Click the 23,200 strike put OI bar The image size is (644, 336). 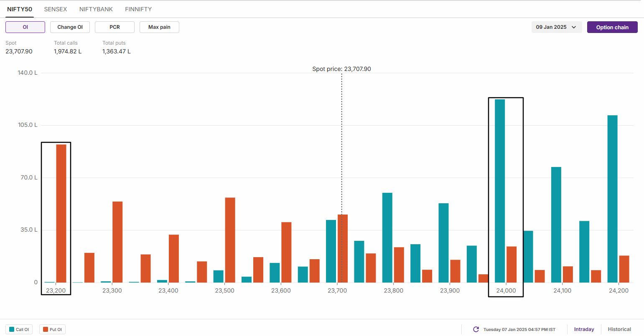point(61,213)
